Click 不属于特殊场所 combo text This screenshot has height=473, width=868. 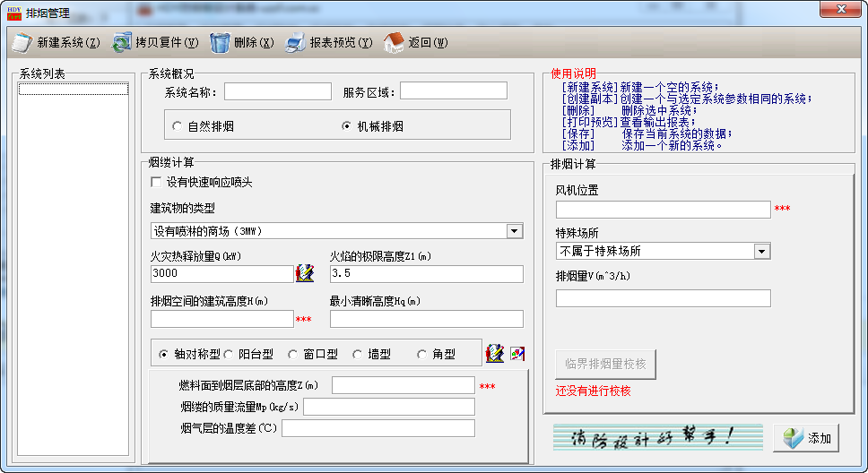point(600,251)
